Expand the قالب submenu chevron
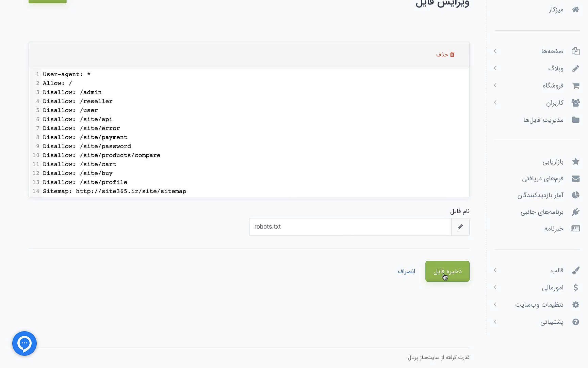This screenshot has height=368, width=588. (x=495, y=270)
